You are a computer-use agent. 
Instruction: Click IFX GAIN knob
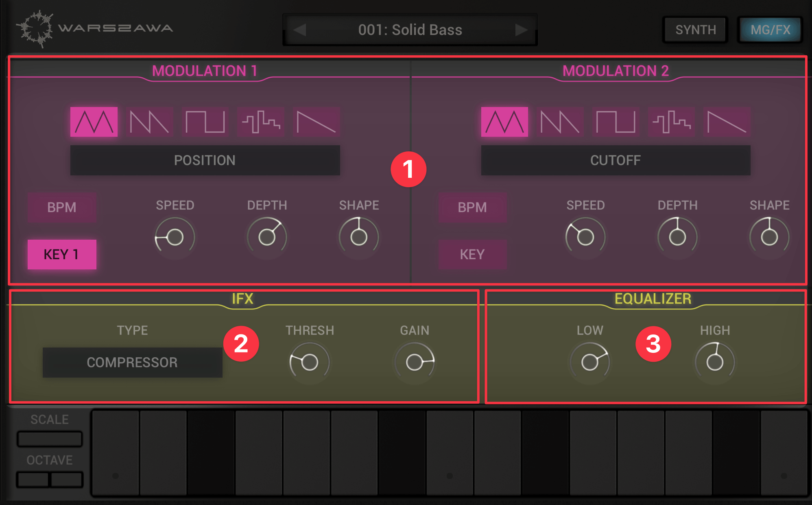[x=415, y=362]
